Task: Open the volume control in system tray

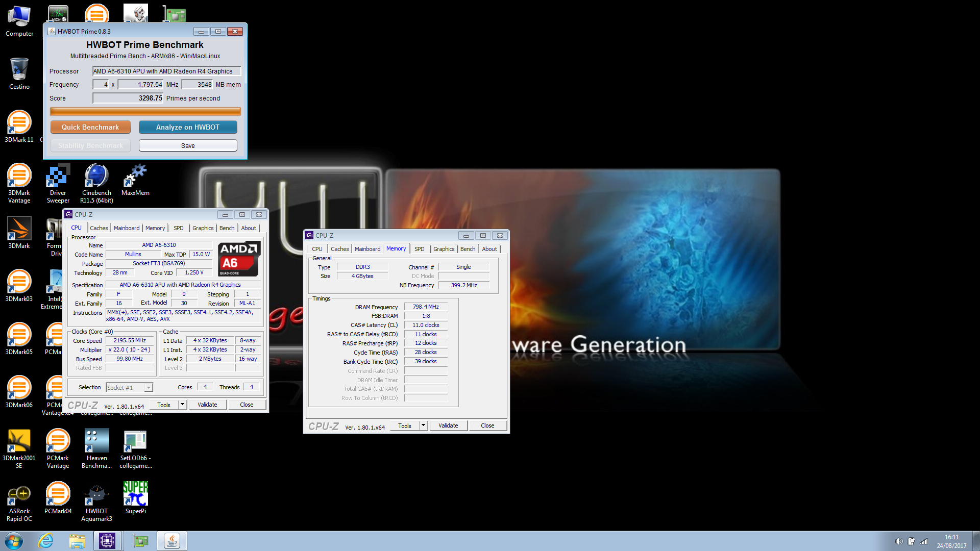Action: coord(899,541)
